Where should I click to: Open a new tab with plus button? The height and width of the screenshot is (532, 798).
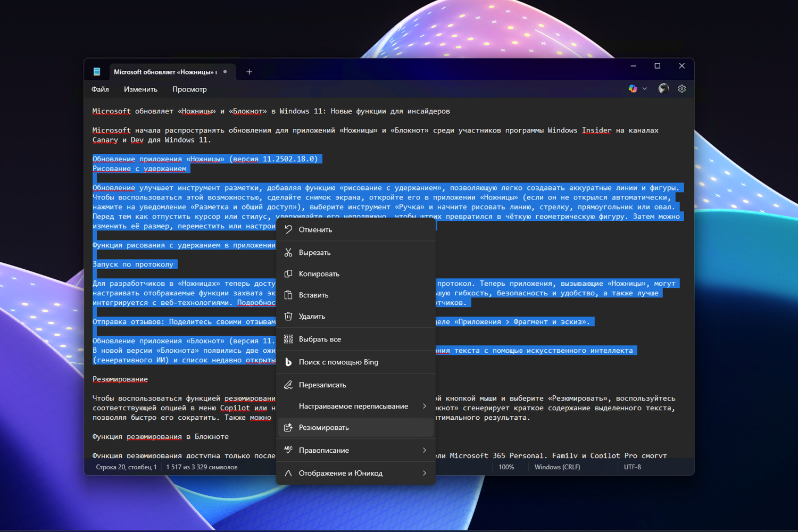pos(249,72)
